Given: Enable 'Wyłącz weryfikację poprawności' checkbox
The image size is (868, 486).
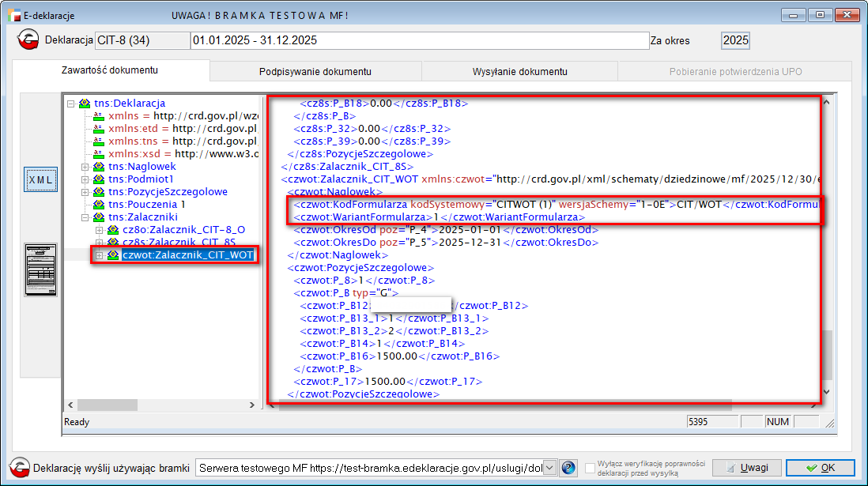Looking at the screenshot, I should point(590,468).
